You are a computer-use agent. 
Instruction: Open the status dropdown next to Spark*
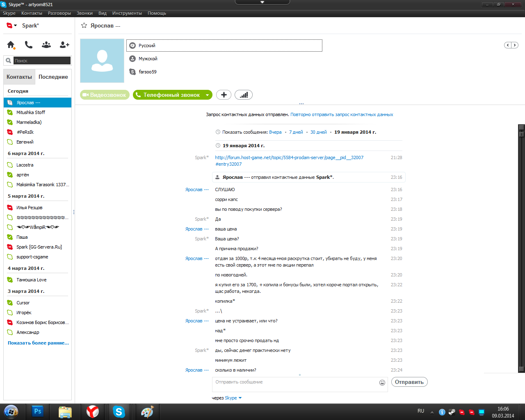click(16, 25)
